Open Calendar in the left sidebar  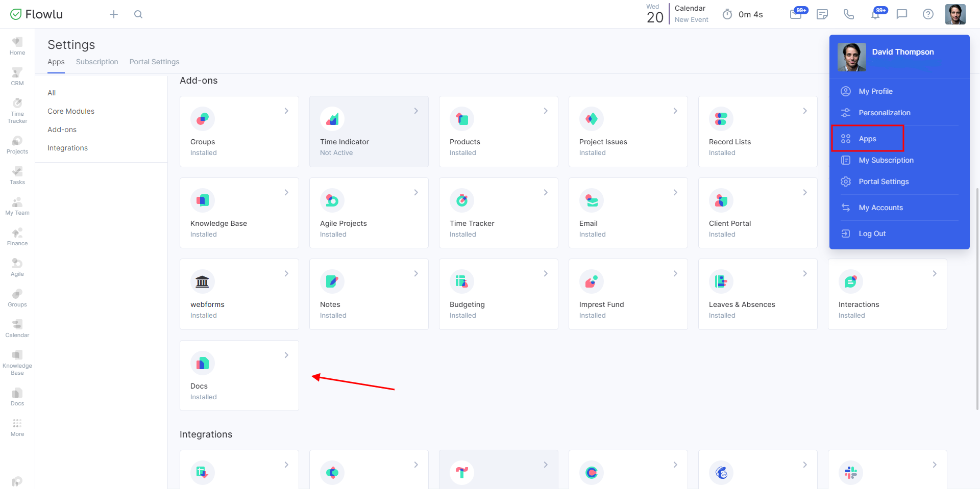17,328
